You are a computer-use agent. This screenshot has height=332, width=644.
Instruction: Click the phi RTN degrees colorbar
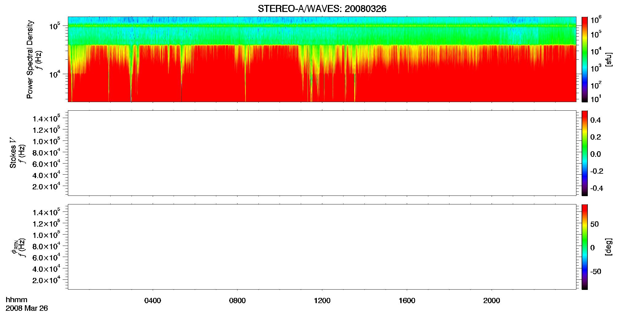click(585, 247)
